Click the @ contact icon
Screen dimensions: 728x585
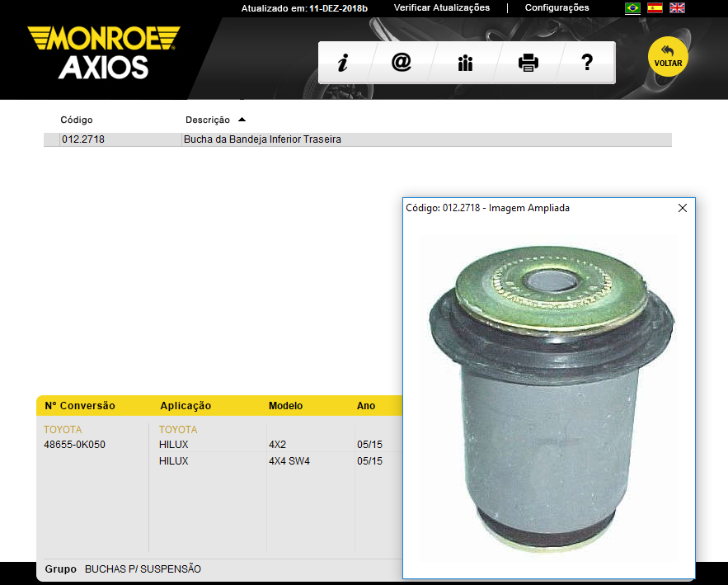click(402, 64)
